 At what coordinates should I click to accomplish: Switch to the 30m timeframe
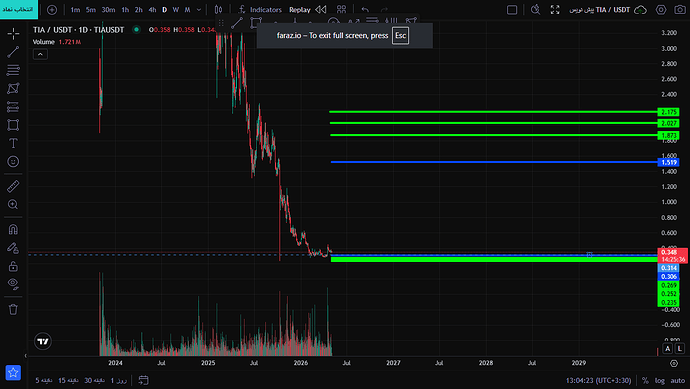click(x=108, y=10)
